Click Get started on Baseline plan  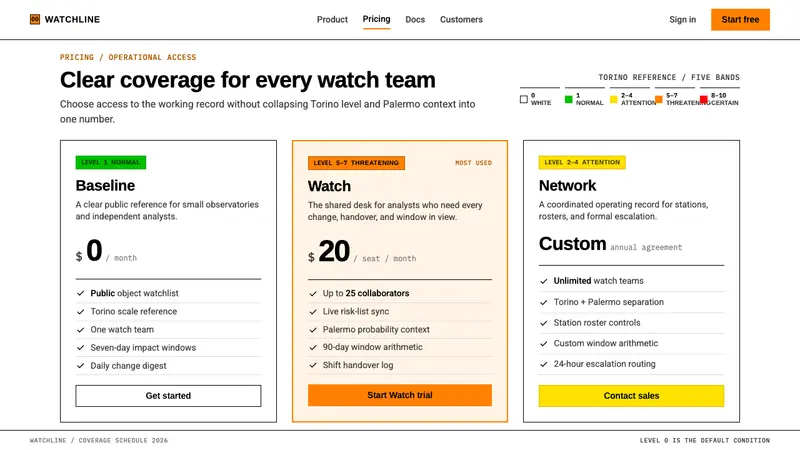coord(168,396)
